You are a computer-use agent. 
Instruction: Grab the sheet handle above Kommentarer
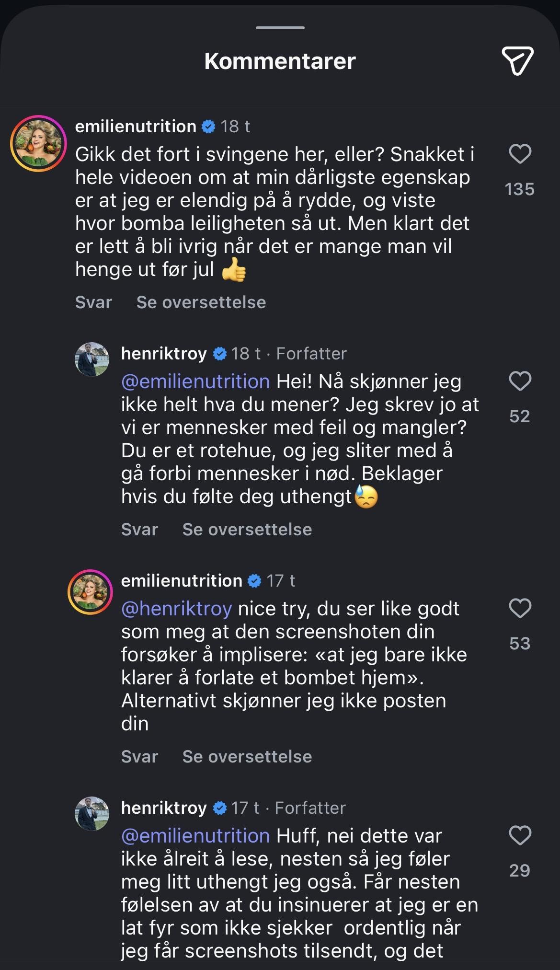point(280,28)
